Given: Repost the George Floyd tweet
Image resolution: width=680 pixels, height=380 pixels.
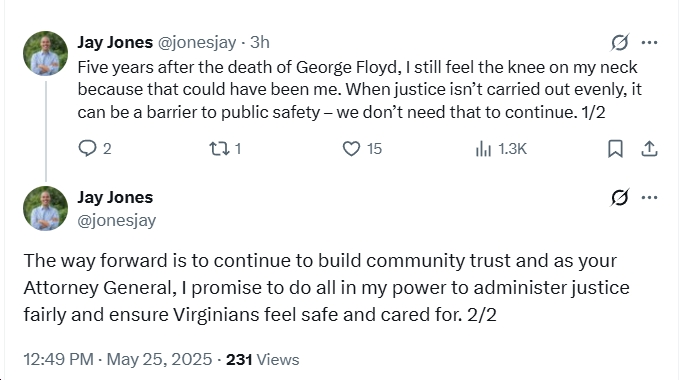Looking at the screenshot, I should click(x=225, y=149).
